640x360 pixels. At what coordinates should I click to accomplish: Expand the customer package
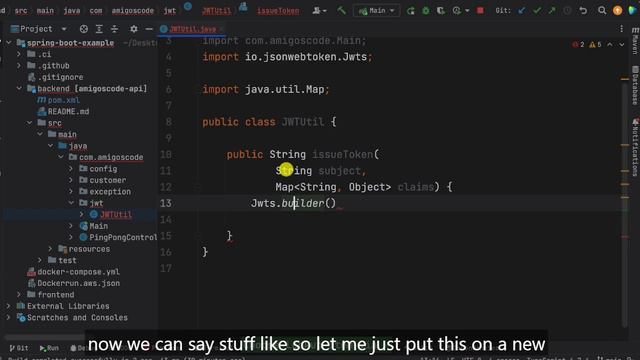[71, 180]
